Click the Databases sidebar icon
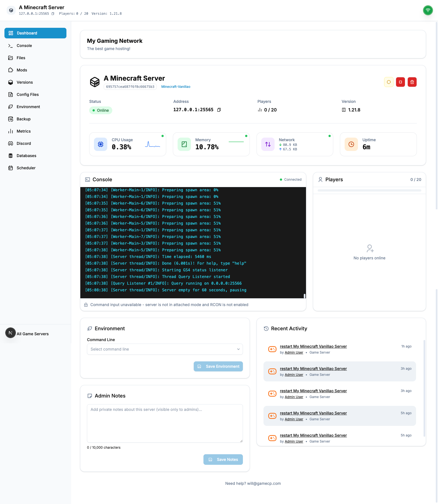The height and width of the screenshot is (504, 438). point(11,156)
